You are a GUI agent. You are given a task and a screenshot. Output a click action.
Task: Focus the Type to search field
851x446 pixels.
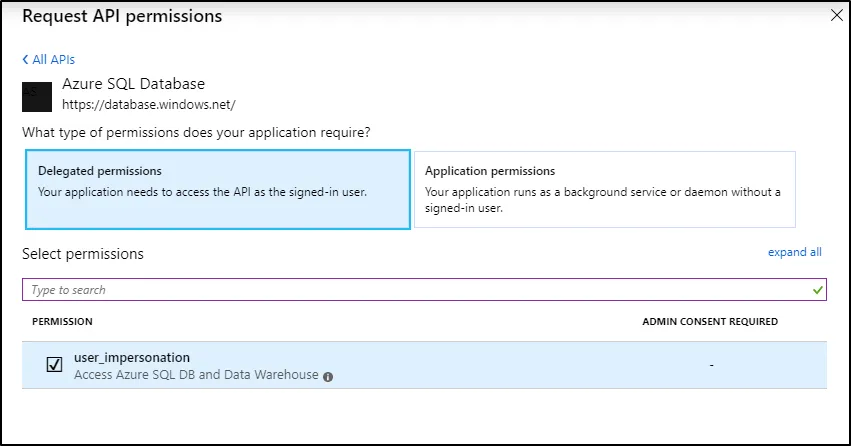pos(400,290)
